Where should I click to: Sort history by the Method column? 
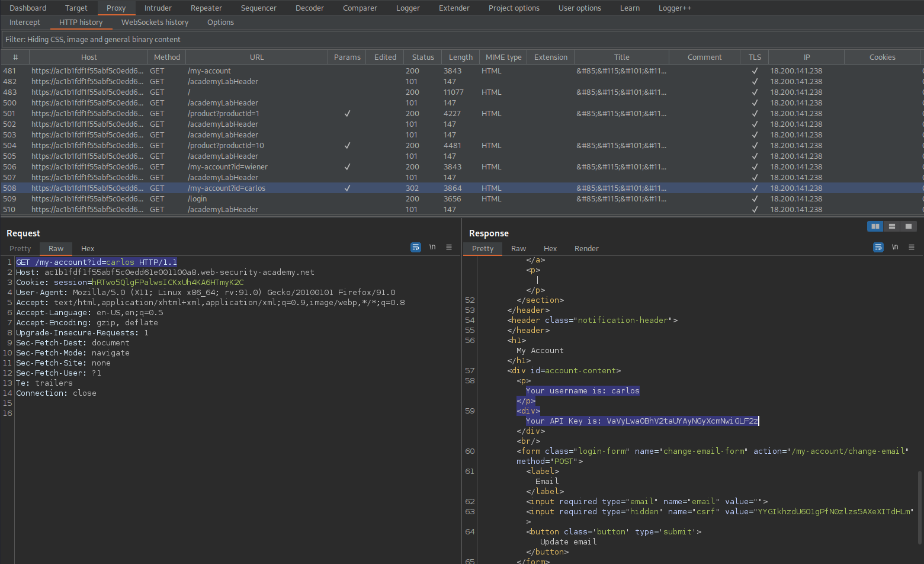point(167,57)
